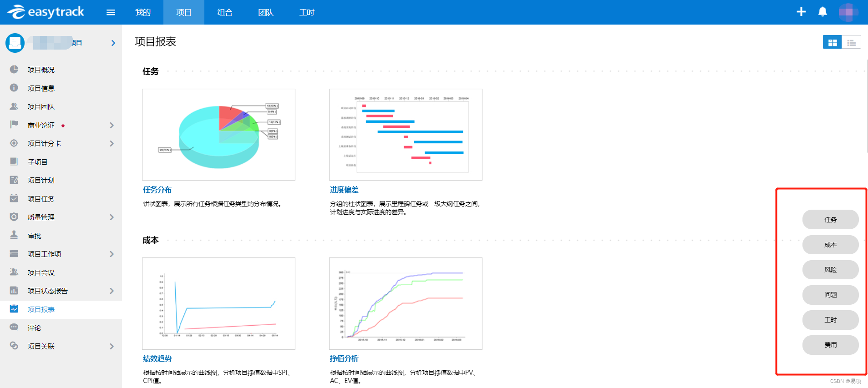Open the 挣值分析 report link
Screen dimensions: 868x388
pyautogui.click(x=344, y=358)
